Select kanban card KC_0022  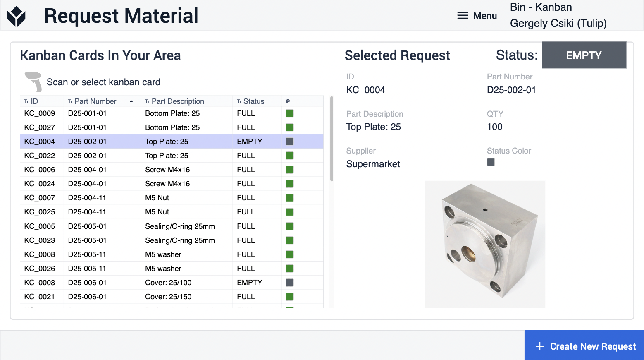point(172,156)
